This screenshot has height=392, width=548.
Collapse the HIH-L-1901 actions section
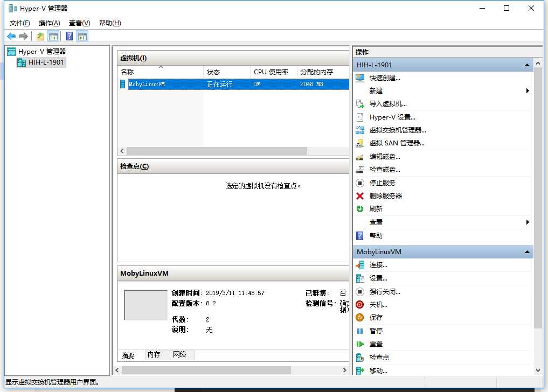[527, 65]
